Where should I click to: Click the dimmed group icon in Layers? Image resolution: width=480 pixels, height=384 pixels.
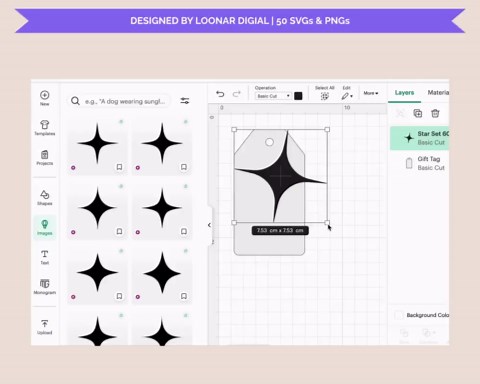400,113
